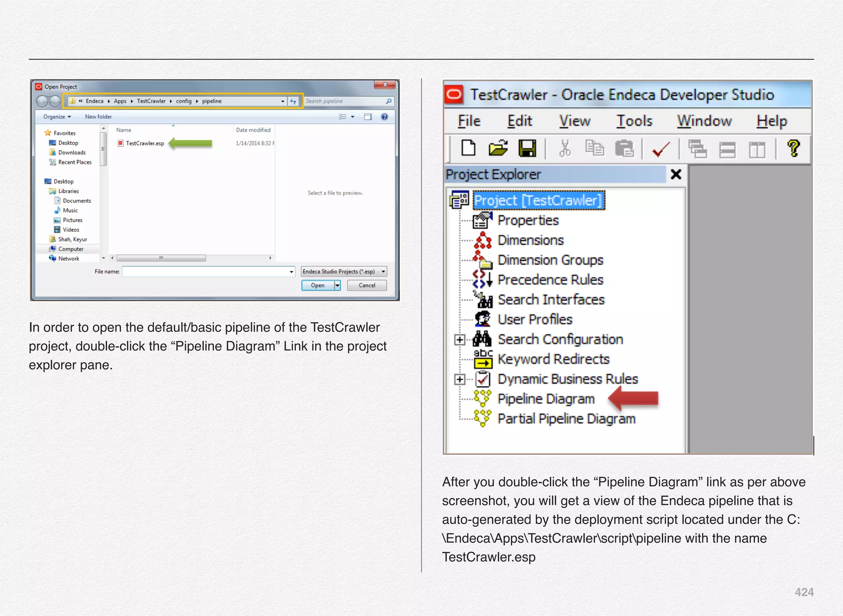
Task: Open the Organize dropdown
Action: [x=57, y=117]
